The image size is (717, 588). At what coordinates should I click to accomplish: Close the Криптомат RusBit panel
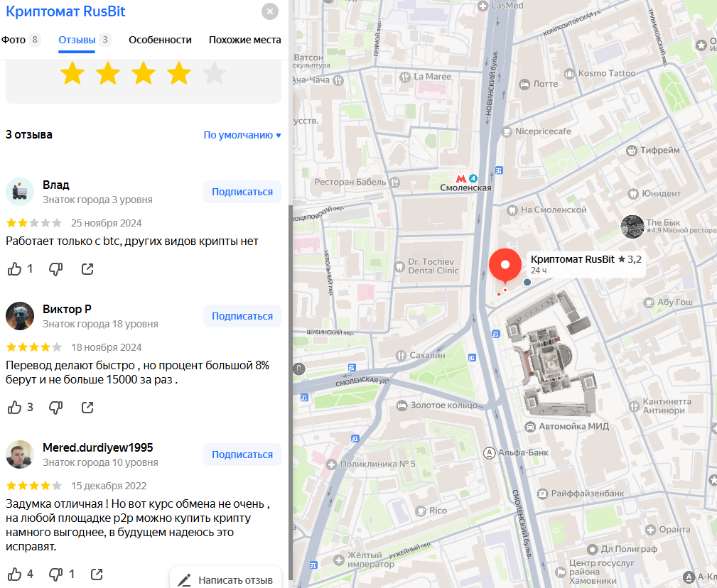pos(270,11)
